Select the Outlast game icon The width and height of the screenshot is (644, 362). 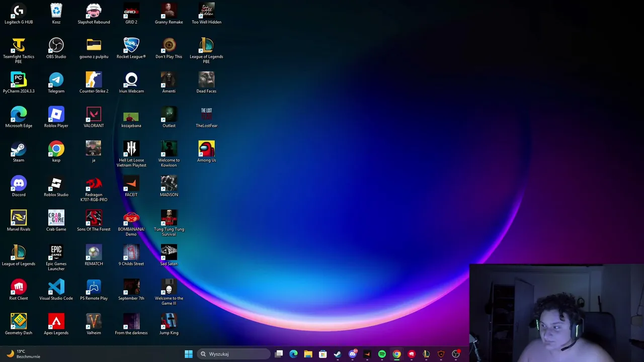tap(169, 117)
